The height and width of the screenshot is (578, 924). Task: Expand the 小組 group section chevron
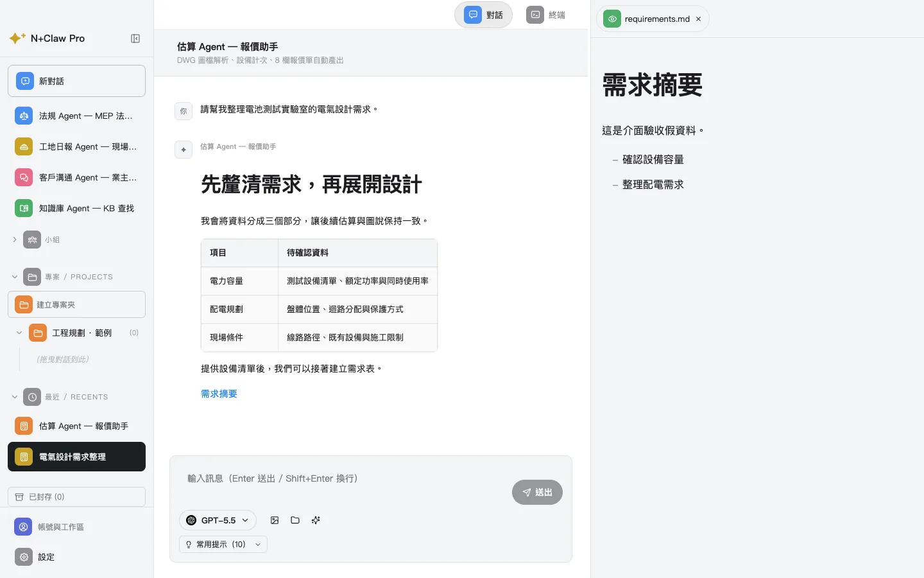click(x=15, y=240)
